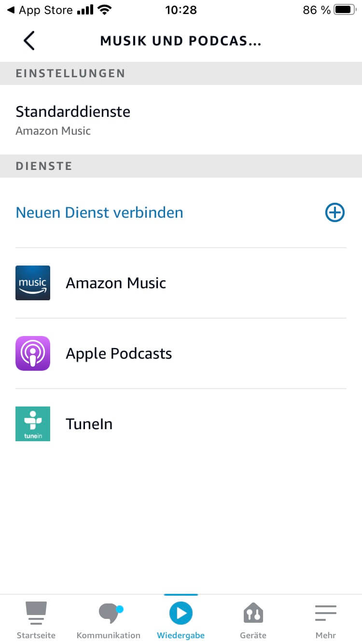The image size is (362, 644).
Task: Tap the Wi-Fi status icon
Action: tap(103, 10)
